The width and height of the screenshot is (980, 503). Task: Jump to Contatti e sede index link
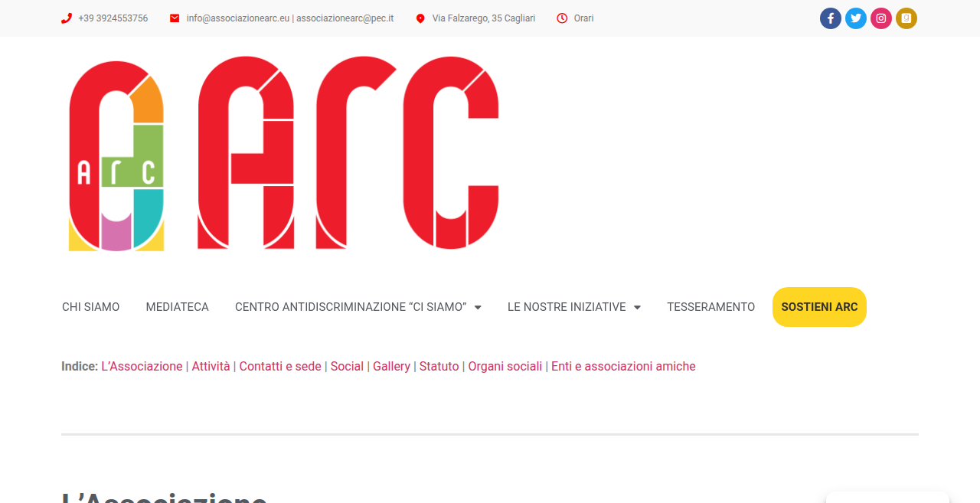pos(280,367)
